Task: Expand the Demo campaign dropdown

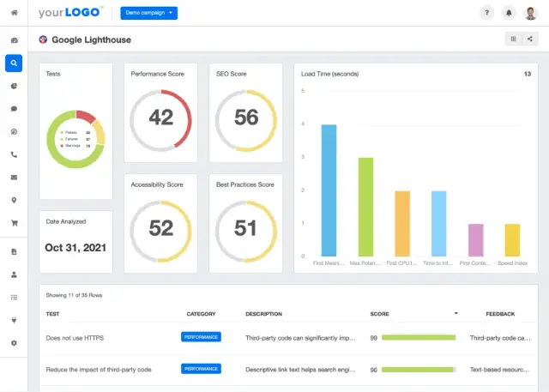Action: pyautogui.click(x=149, y=14)
